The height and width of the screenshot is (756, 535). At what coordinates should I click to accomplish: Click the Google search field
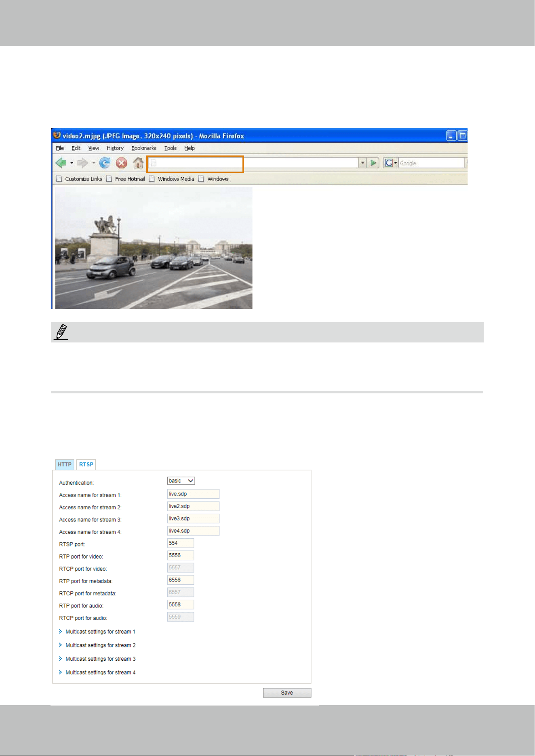pyautogui.click(x=432, y=163)
